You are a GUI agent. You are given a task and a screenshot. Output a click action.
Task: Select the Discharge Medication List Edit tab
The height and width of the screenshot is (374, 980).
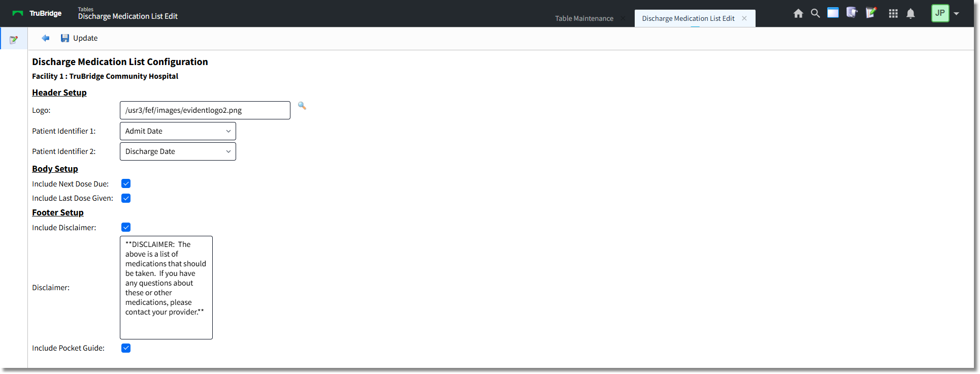(x=688, y=18)
